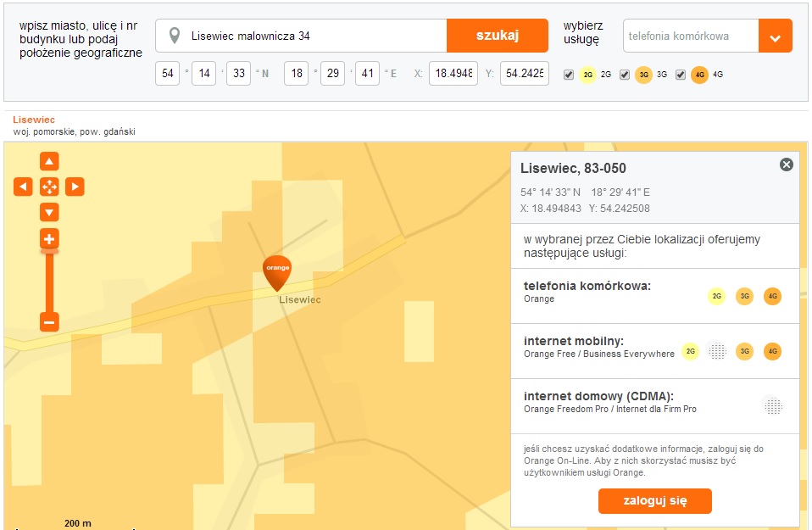Pan the map up with the arrow
Image resolution: width=812 pixels, height=530 pixels.
click(x=49, y=161)
